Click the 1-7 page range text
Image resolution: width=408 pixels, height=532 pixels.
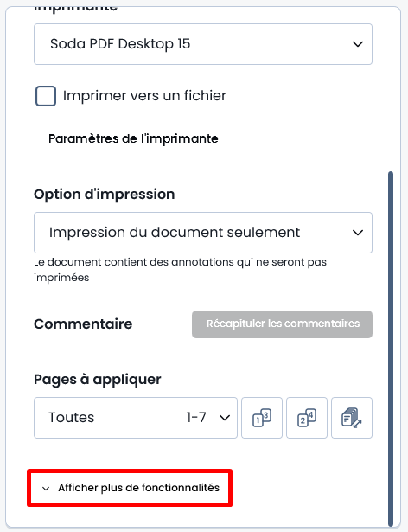pos(196,417)
